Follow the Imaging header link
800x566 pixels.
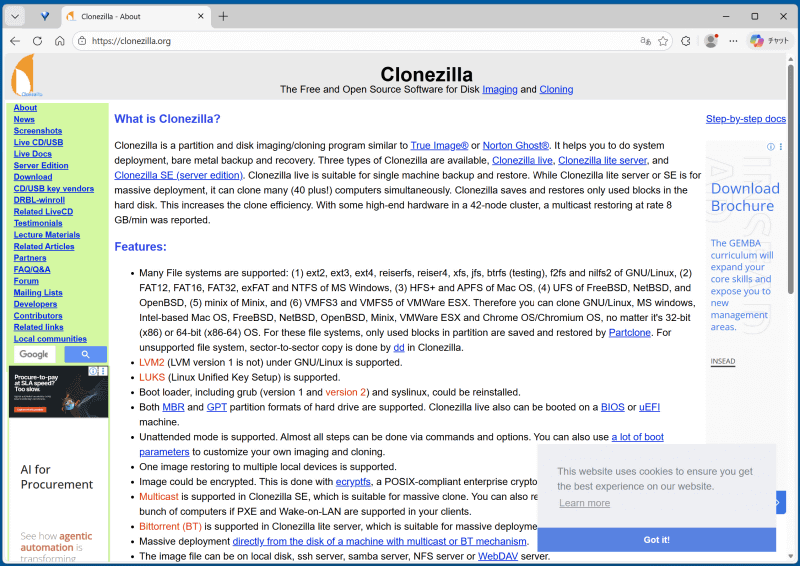point(499,89)
